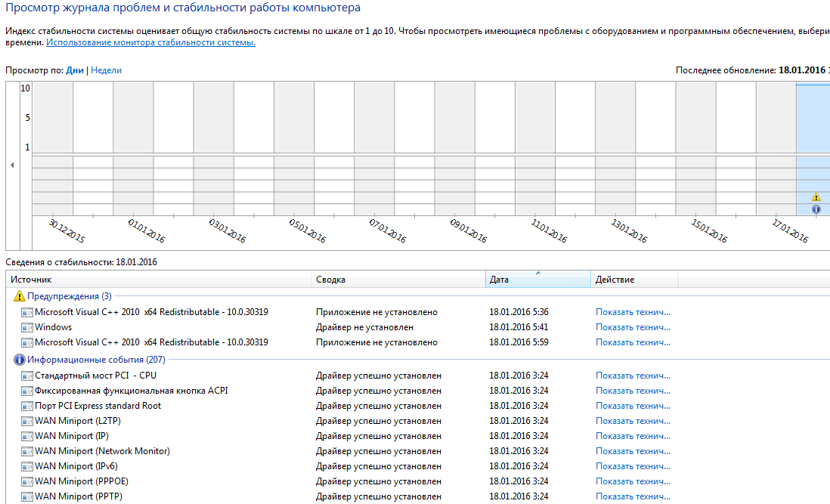Click icon next to WAN Miniport (L2TP)
The width and height of the screenshot is (830, 504).
pos(27,421)
